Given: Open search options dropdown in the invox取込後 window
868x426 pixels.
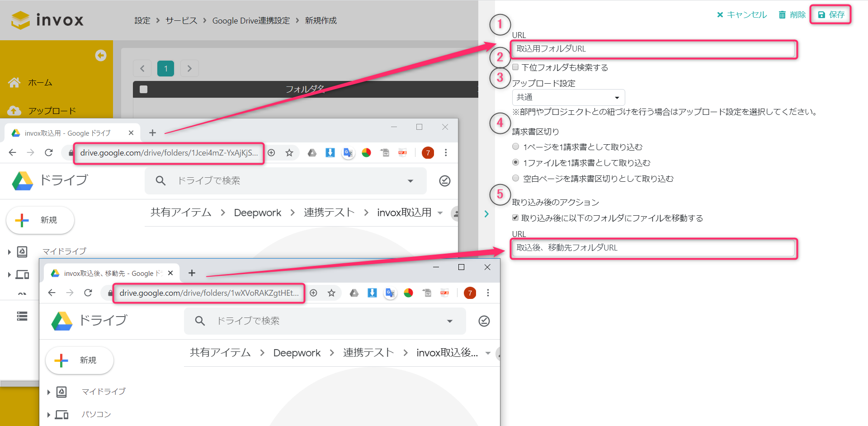Looking at the screenshot, I should (450, 321).
